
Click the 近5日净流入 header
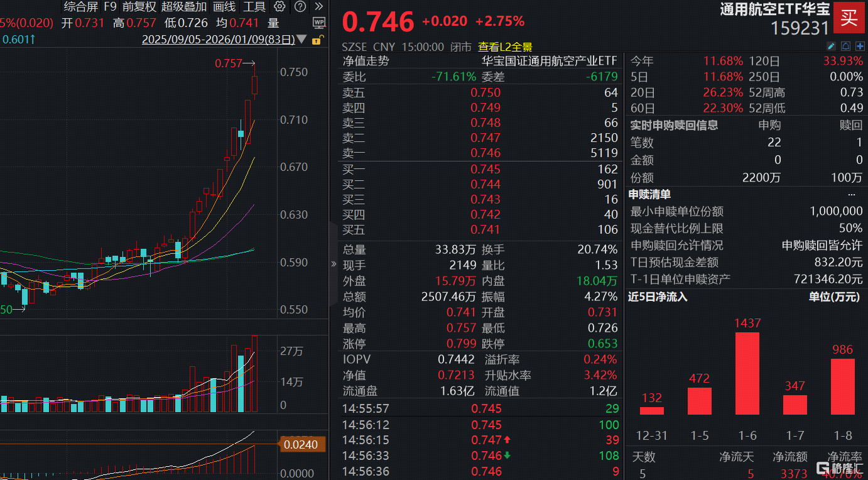point(658,297)
